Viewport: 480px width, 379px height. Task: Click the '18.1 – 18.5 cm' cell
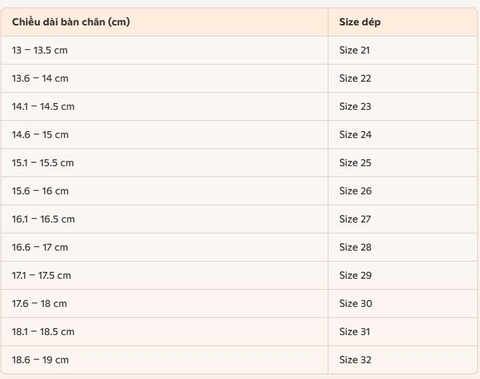click(165, 332)
